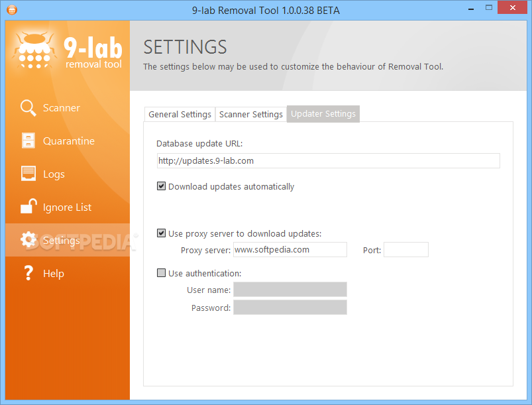Image resolution: width=532 pixels, height=405 pixels.
Task: Click the orange app icon in title bar
Action: (x=12, y=10)
